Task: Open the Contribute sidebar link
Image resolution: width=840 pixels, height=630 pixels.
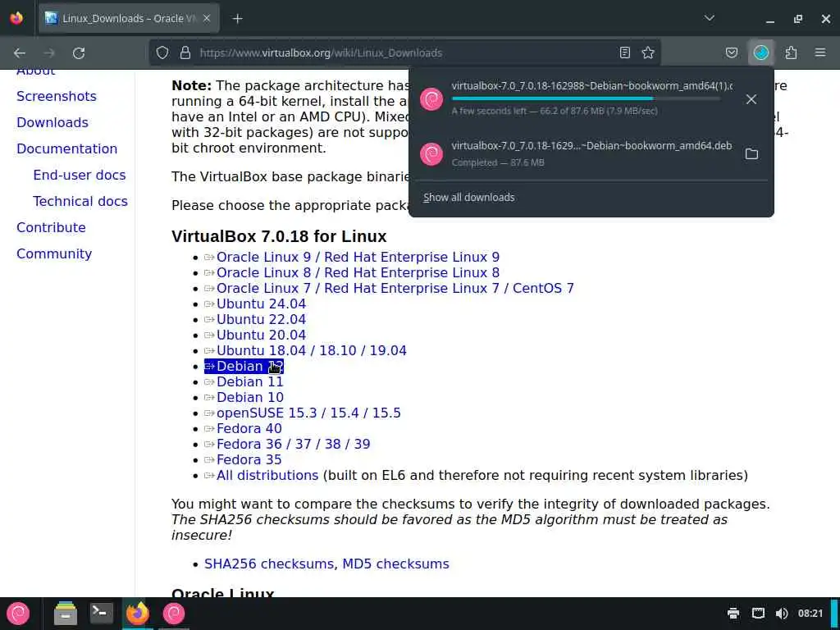Action: pyautogui.click(x=51, y=228)
